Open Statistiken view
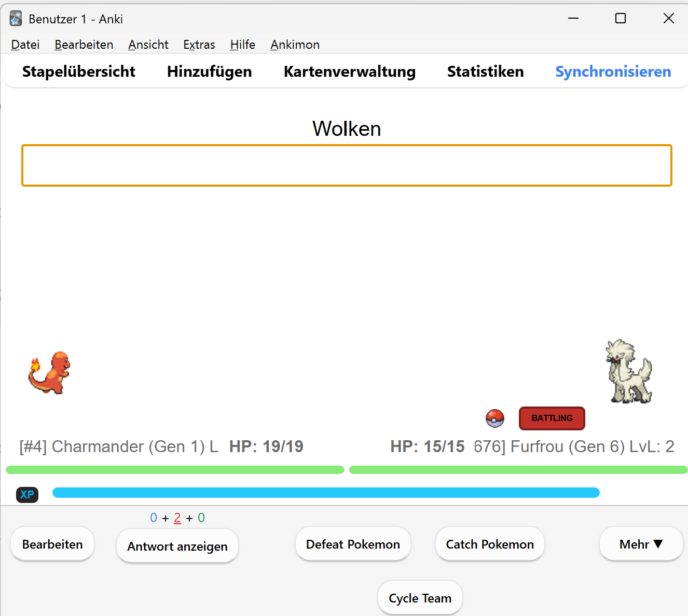 [x=486, y=72]
